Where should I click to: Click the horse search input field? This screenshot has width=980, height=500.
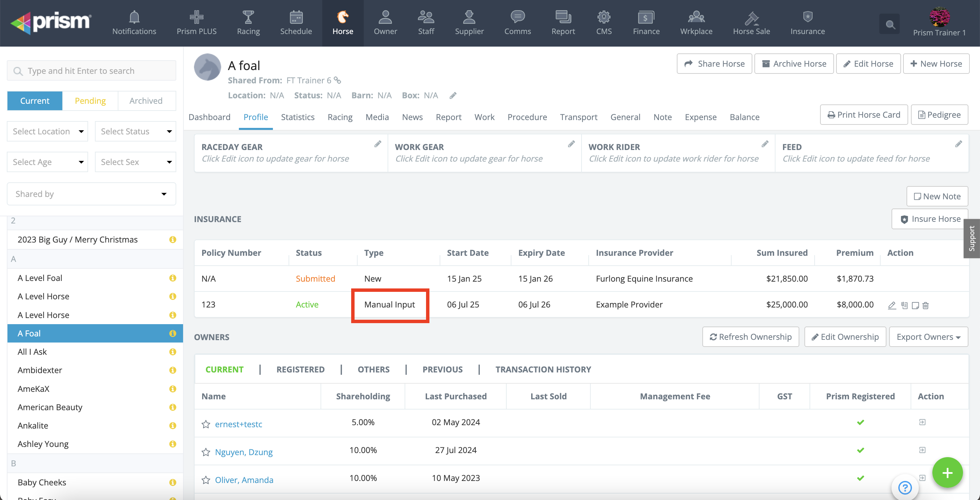[91, 71]
